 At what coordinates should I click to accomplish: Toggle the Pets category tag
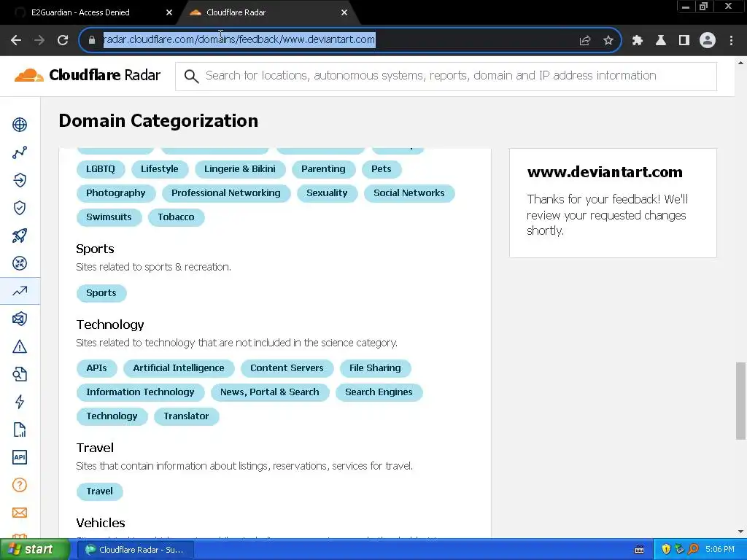381,169
